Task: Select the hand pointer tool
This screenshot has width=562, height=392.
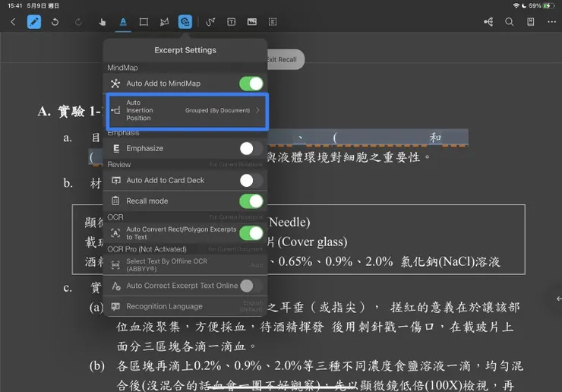Action: [x=103, y=22]
